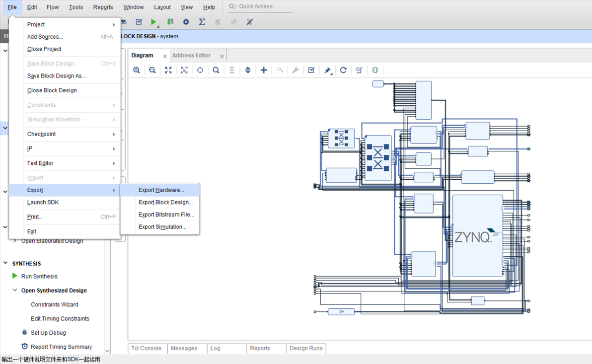Close the Diagram tab with its X
592x364 pixels.
tap(165, 56)
